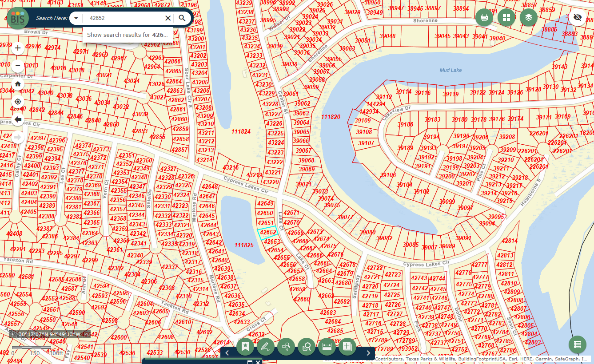The image size is (594, 364).
Task: Activate the My Location button
Action: 18,102
